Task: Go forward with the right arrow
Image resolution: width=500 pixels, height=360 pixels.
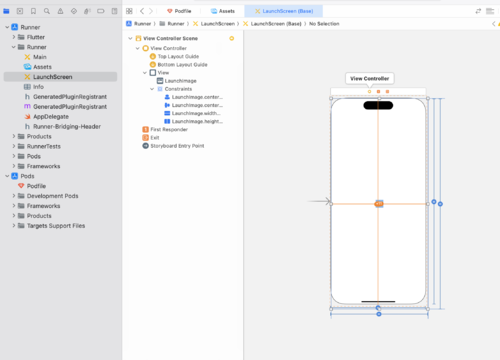Action: coord(151,11)
